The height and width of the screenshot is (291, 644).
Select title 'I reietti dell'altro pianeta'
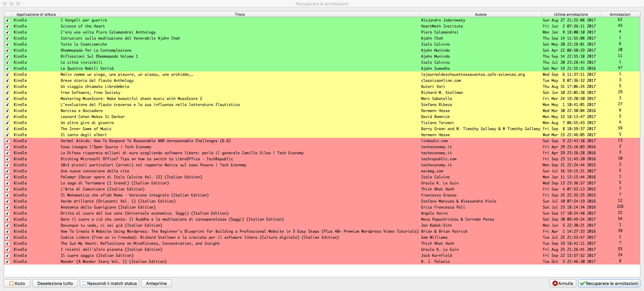[111, 249]
